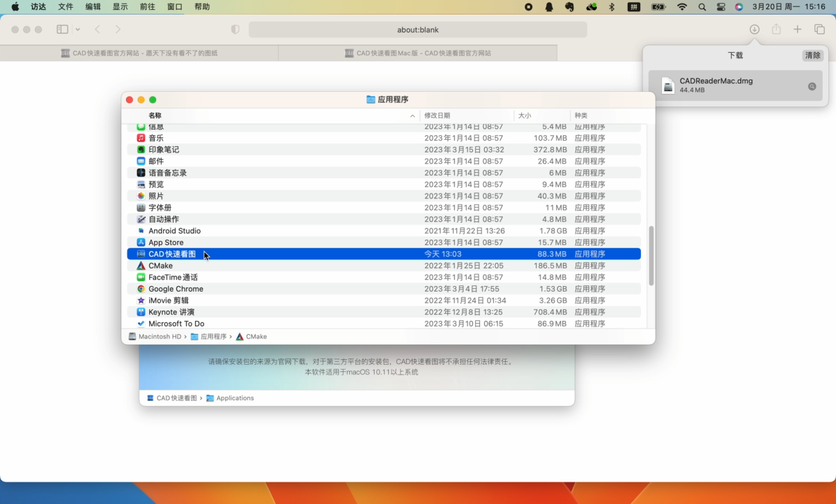This screenshot has width=836, height=504.
Task: Open the Apple menu
Action: [x=15, y=7]
